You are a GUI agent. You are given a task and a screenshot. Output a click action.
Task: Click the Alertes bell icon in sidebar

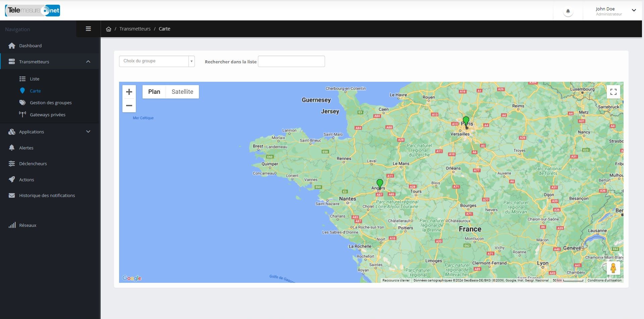12,148
